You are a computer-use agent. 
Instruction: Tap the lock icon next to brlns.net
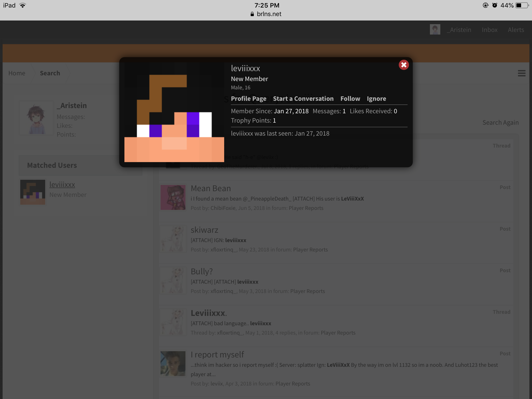pos(252,14)
